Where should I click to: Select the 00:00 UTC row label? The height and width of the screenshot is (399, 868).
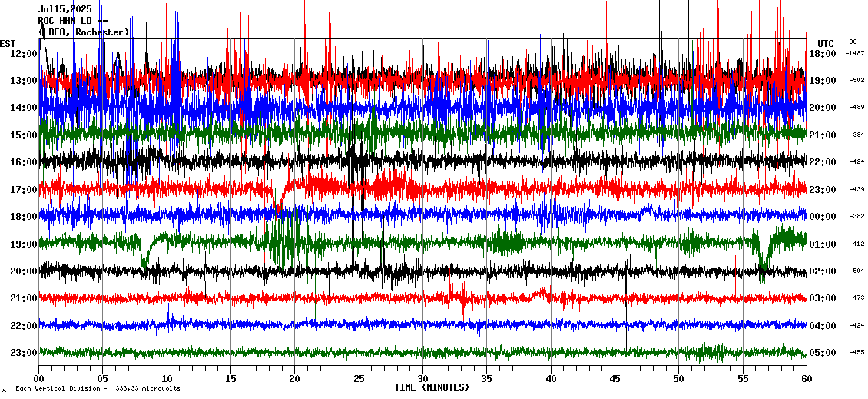click(x=823, y=217)
